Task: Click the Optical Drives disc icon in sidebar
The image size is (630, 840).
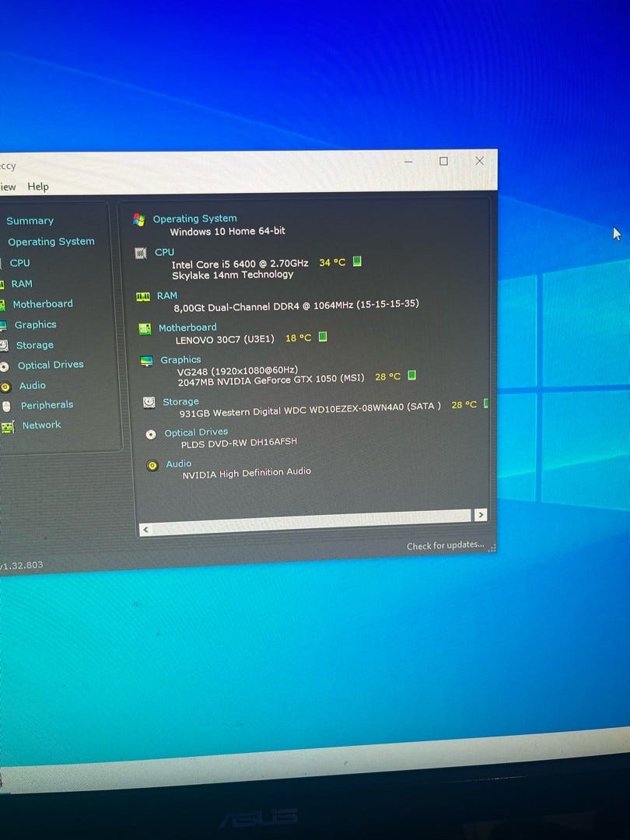Action: coord(5,367)
